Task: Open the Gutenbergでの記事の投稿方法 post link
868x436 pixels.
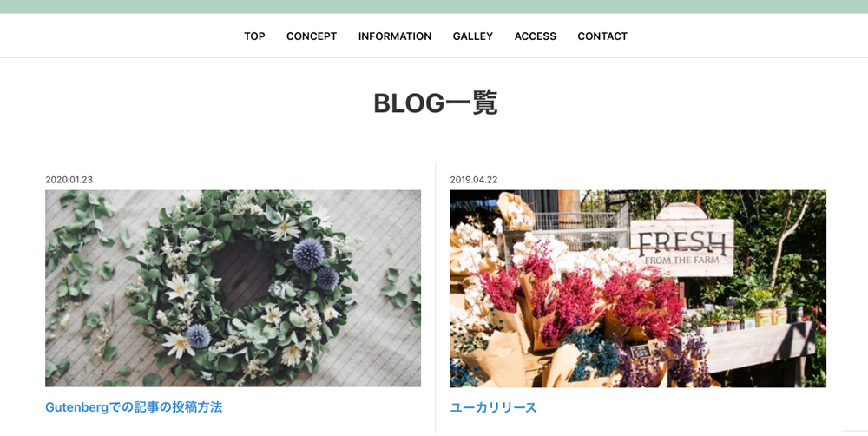Action: (134, 407)
